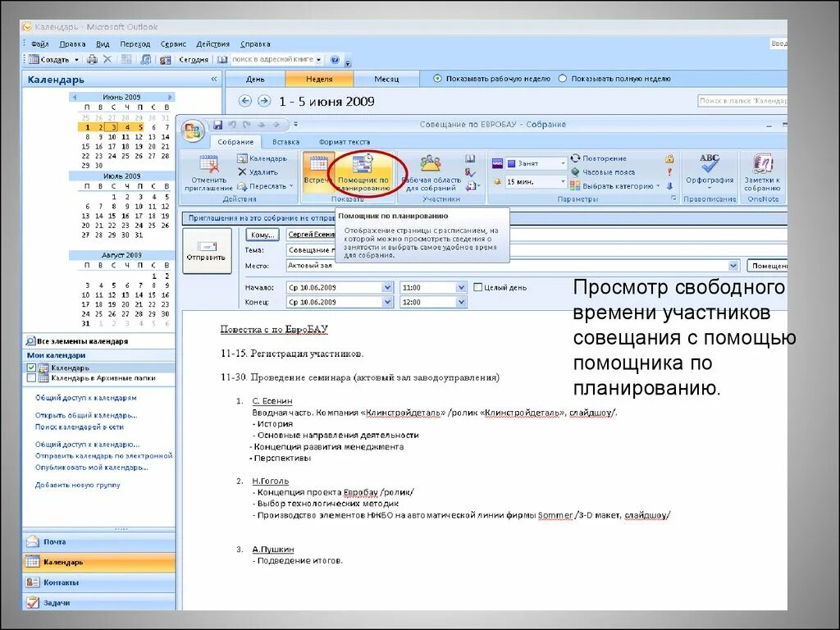The width and height of the screenshot is (840, 630).
Task: Click Опубликовать мой календарь link
Action: coord(92,467)
